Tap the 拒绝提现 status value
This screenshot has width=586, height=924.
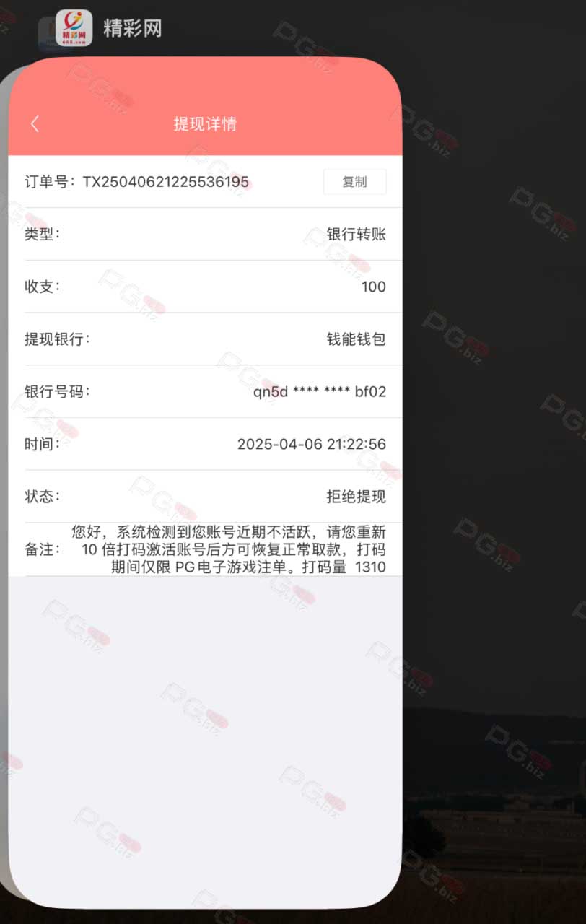click(x=357, y=497)
